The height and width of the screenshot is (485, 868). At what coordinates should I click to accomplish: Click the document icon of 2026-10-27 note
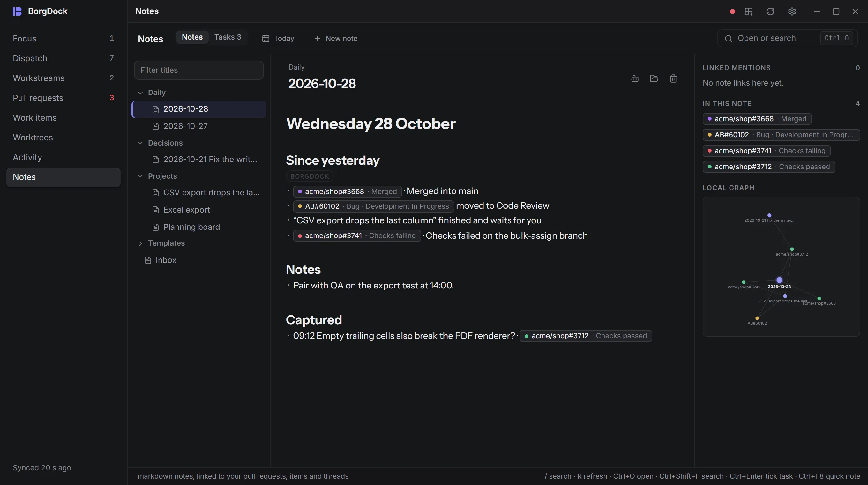point(156,126)
